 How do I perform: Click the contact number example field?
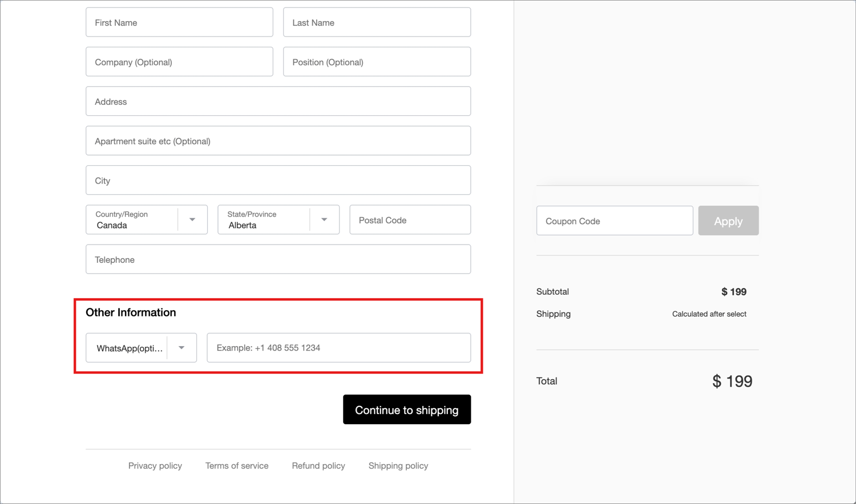338,348
